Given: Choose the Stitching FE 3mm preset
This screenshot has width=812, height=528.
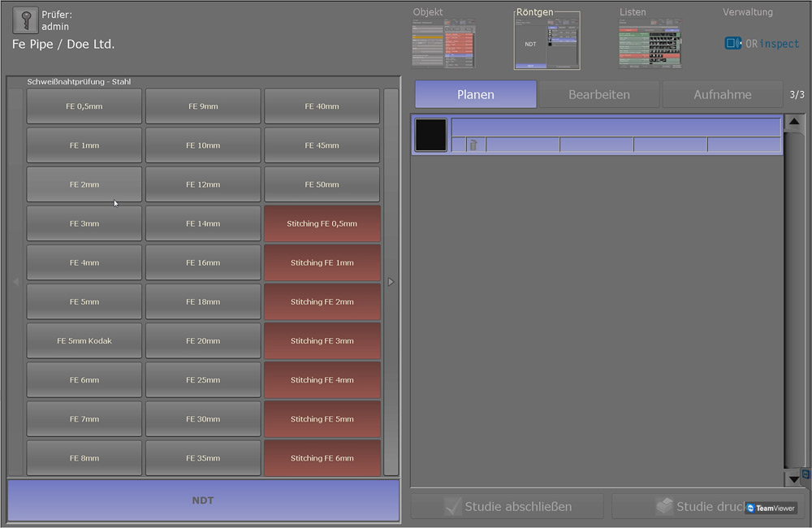Looking at the screenshot, I should point(322,341).
